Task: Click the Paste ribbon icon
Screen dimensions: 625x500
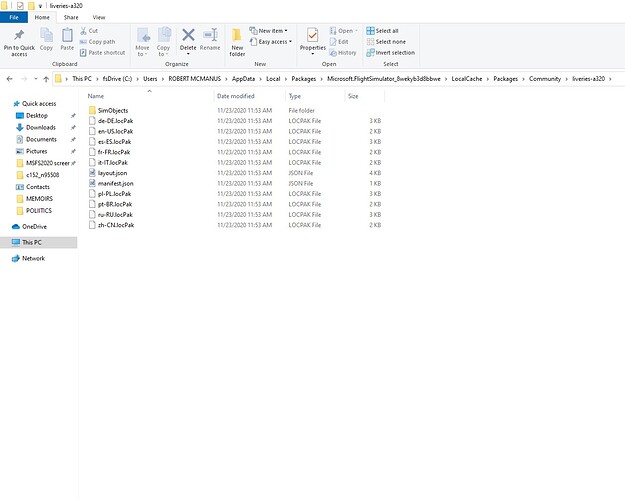Action: (67, 35)
